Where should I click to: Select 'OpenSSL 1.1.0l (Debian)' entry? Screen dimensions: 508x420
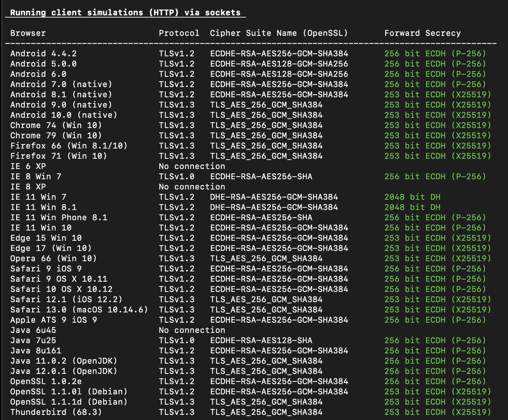(69, 391)
